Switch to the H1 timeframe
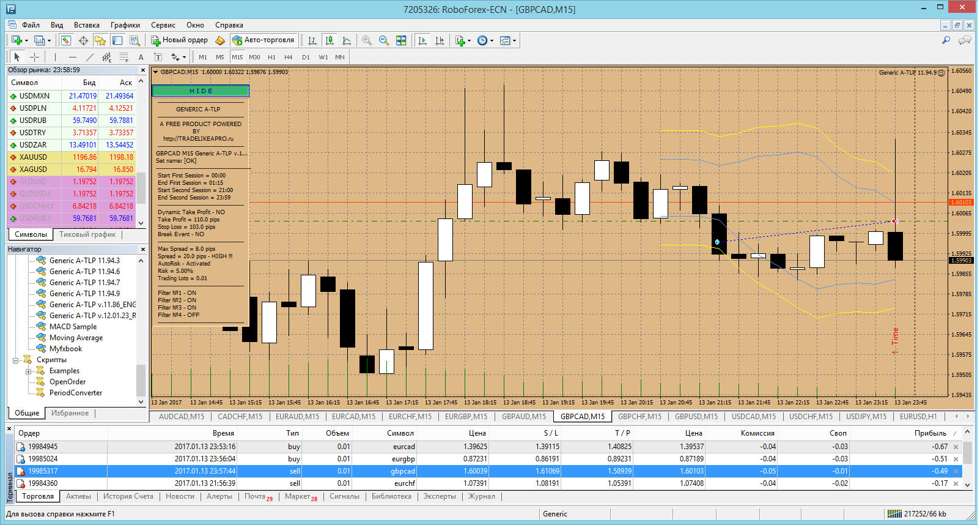The image size is (980, 525). click(271, 57)
